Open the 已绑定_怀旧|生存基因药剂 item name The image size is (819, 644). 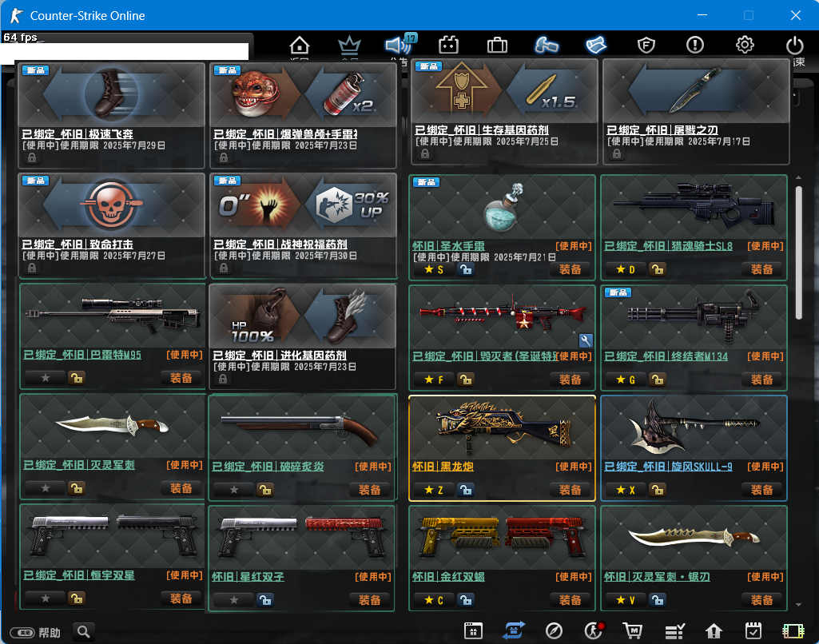[x=482, y=130]
